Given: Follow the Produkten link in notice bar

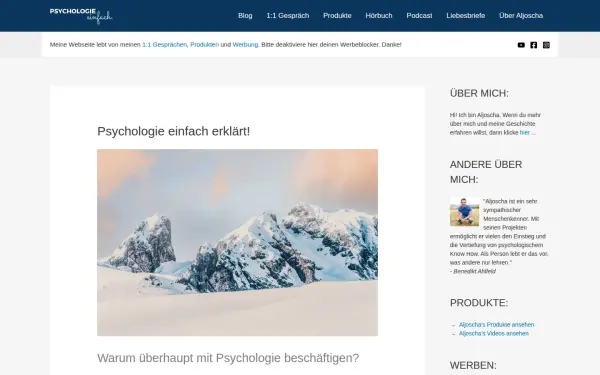Looking at the screenshot, I should point(205,45).
